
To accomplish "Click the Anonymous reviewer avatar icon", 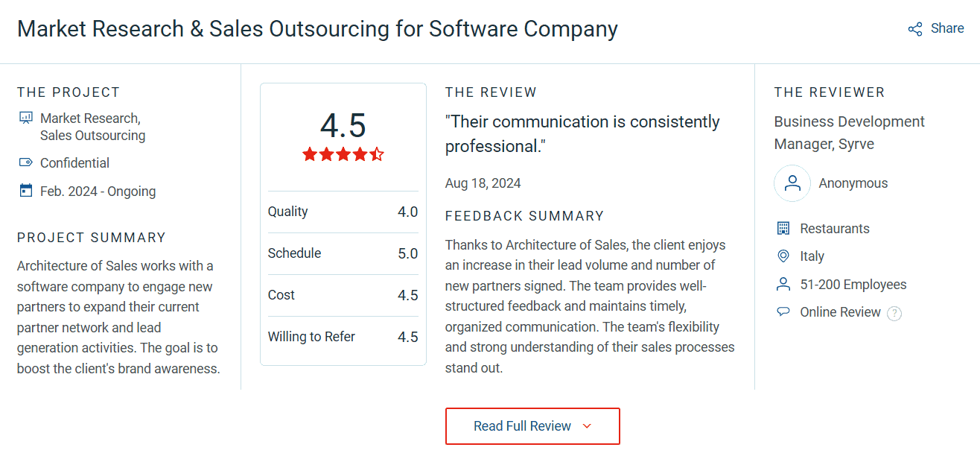I will [792, 183].
